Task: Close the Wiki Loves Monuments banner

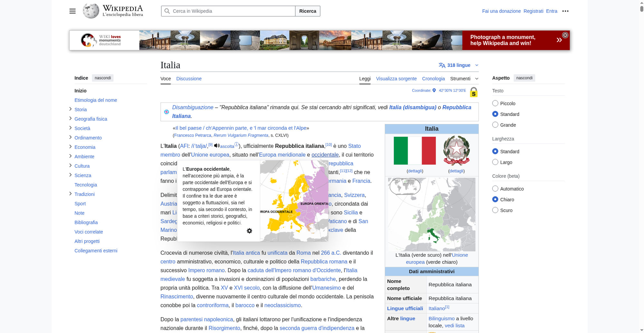Action: point(565,35)
